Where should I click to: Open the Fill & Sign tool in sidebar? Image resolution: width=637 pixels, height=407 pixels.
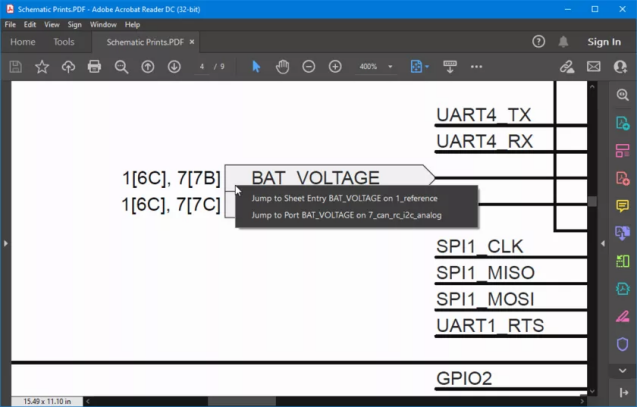click(623, 316)
